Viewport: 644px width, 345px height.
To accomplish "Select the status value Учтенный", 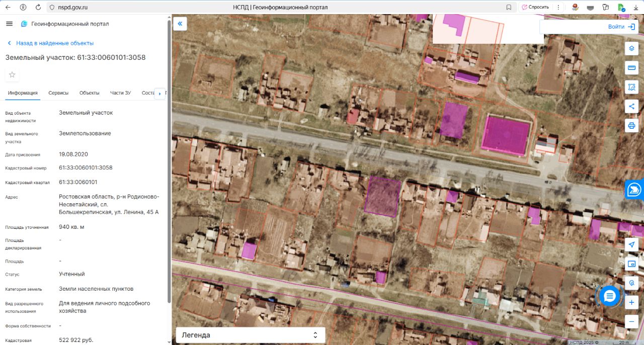I will click(72, 274).
